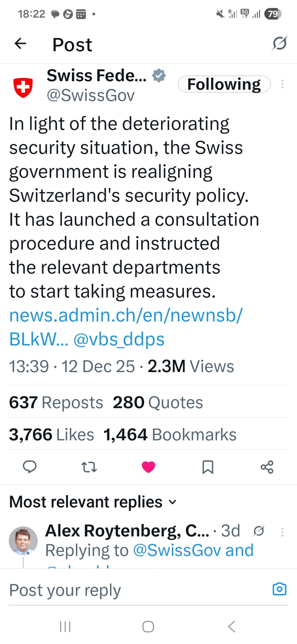Toggle the Following button for SwissGov
The image size is (297, 644).
pyautogui.click(x=224, y=84)
